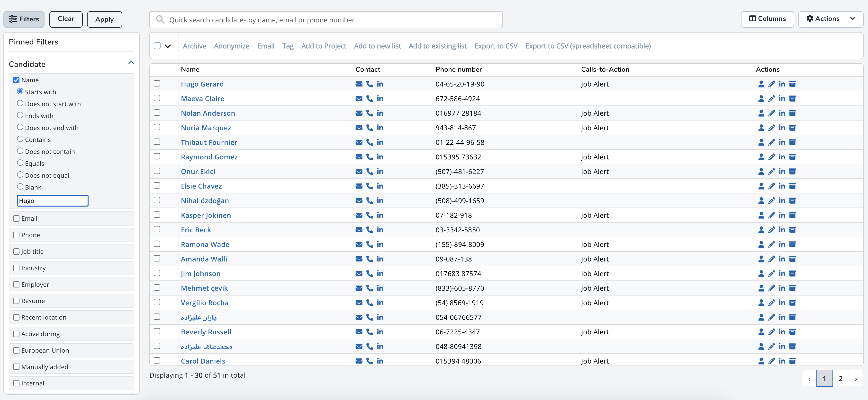Screen dimensions: 868x400
Task: Open the profile person icon for Raymond Gomez
Action: [761, 157]
